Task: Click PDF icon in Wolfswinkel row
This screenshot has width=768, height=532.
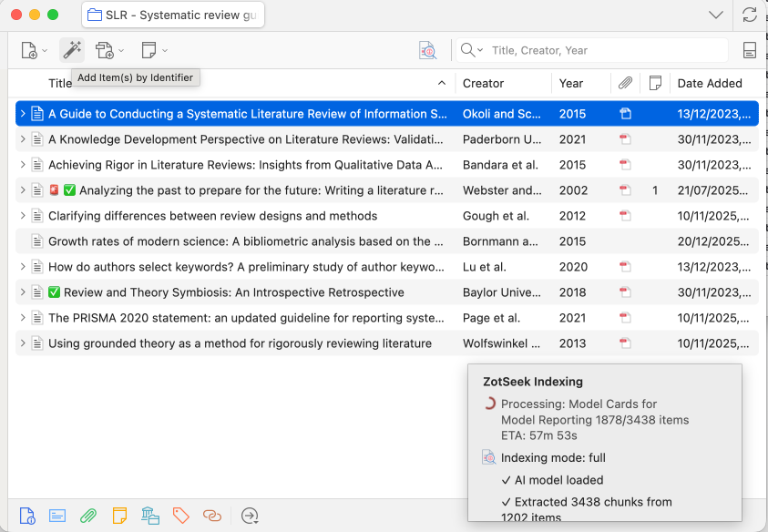Action: pyautogui.click(x=626, y=343)
